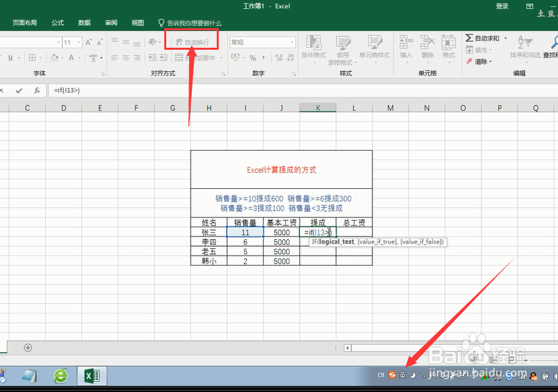This screenshot has height=392, width=558.
Task: Click the Orientation text-angle icon
Action: point(152,42)
